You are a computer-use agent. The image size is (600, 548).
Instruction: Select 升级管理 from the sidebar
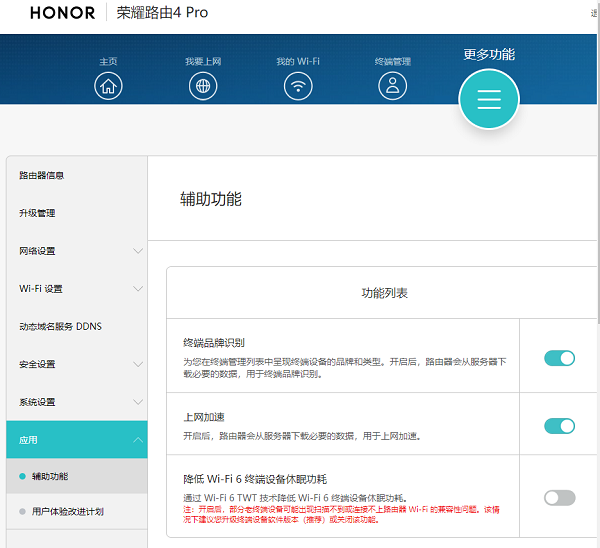(x=38, y=213)
